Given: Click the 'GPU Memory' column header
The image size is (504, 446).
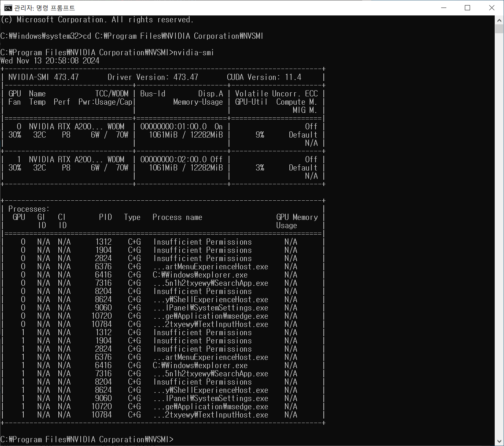Looking at the screenshot, I should [297, 217].
